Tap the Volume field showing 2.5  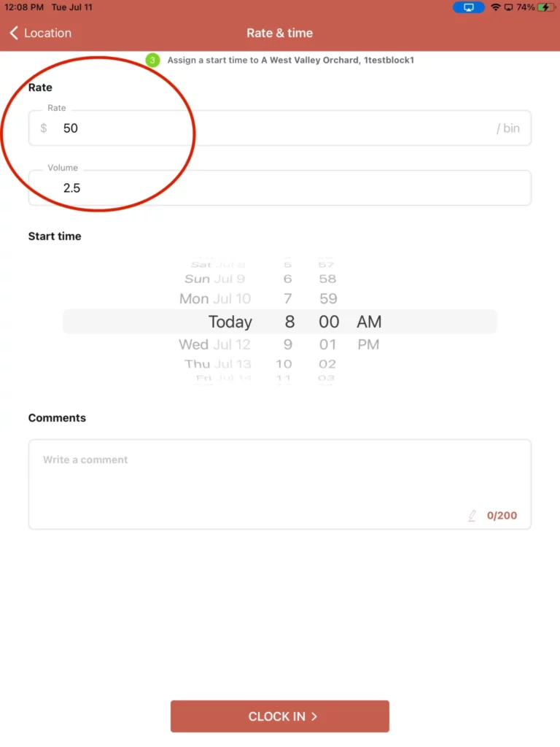tap(277, 188)
